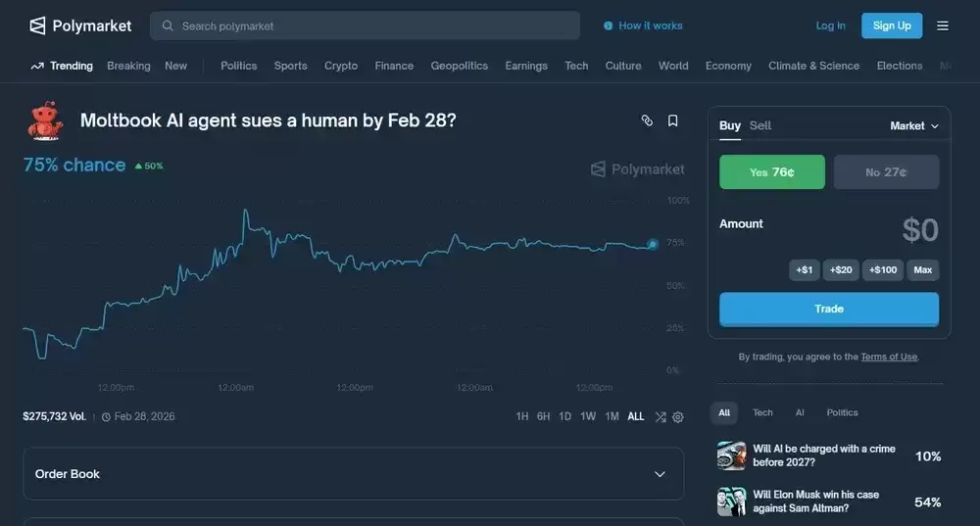Go to World category
This screenshot has height=526, width=980.
click(673, 66)
